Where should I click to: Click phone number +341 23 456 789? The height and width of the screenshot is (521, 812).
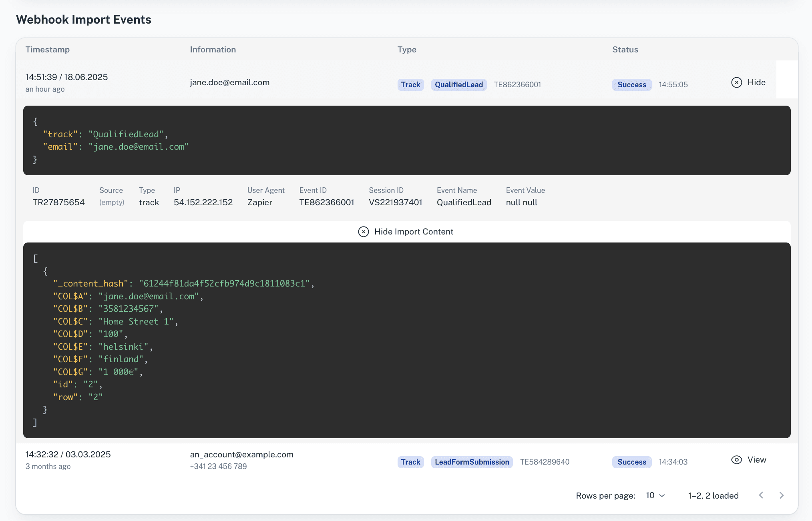point(218,466)
